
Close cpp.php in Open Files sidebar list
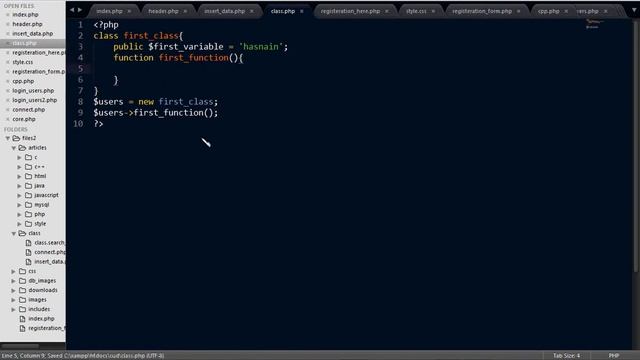pyautogui.click(x=7, y=81)
